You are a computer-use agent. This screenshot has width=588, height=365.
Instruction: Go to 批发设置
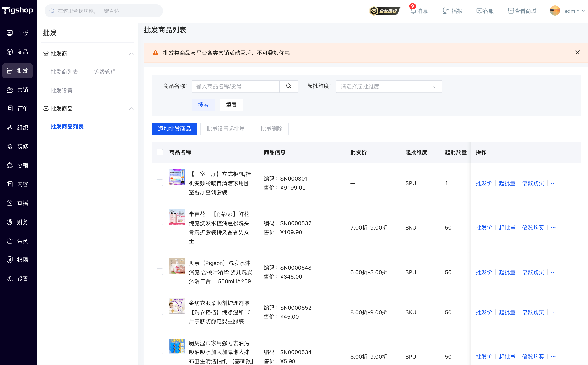tap(61, 91)
